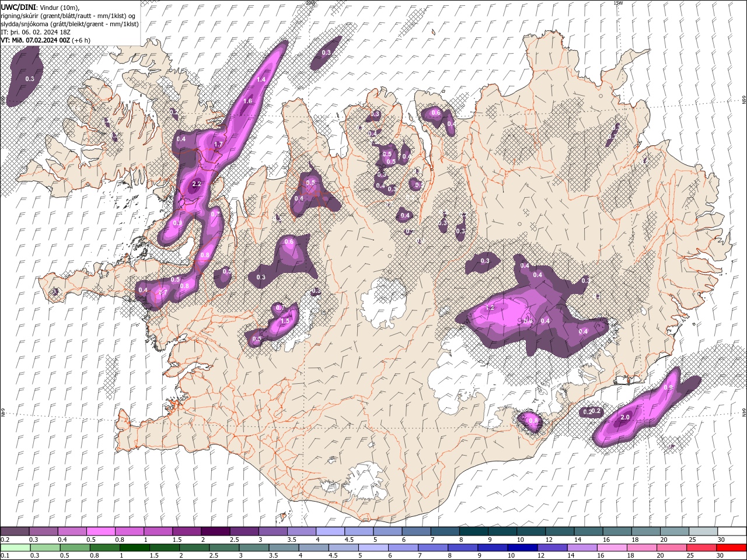Select light gray snow-scale swatch 25–30
Screen dimensions: 747x560
[703, 531]
